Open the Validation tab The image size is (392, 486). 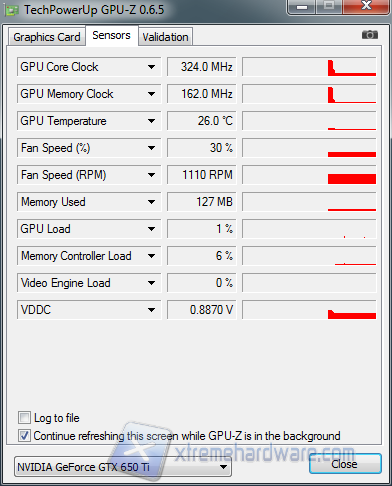tap(165, 37)
